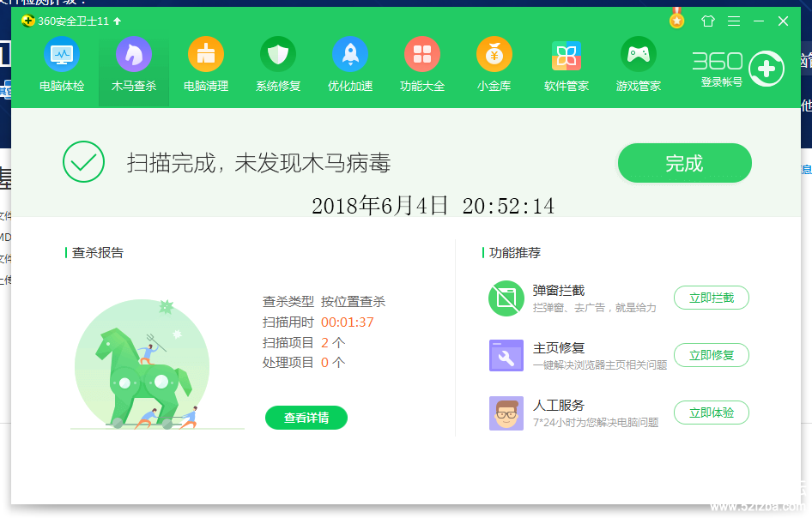Image resolution: width=812 pixels, height=518 pixels.
Task: Open the main menu hamburger icon
Action: [x=734, y=21]
